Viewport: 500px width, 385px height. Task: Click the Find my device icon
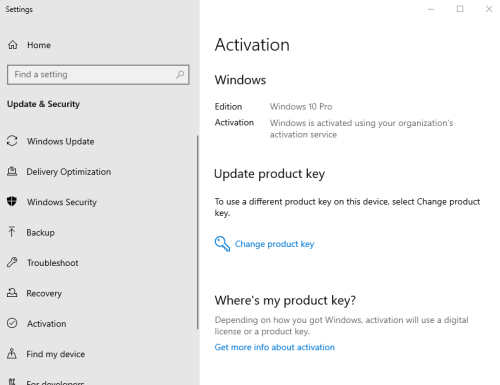12,353
